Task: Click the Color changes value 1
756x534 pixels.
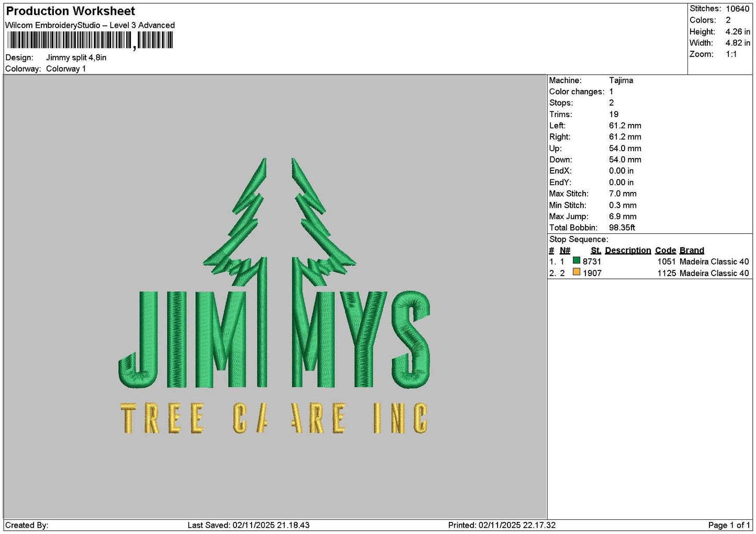Action: [611, 92]
